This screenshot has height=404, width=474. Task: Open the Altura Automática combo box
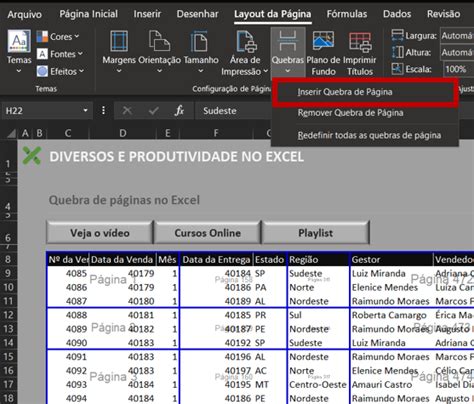pos(457,52)
